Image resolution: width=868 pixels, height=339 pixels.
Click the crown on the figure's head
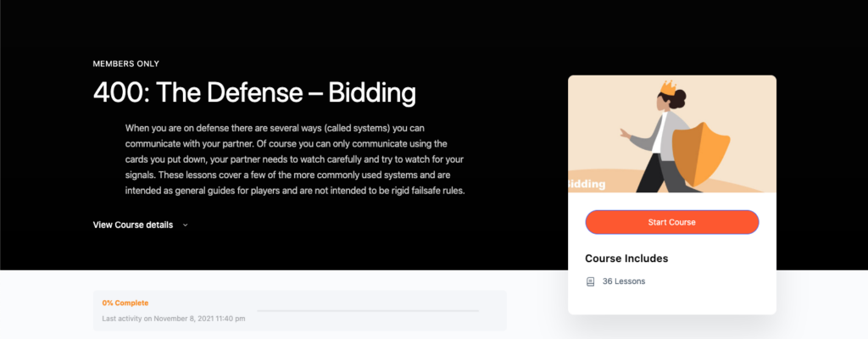[669, 88]
